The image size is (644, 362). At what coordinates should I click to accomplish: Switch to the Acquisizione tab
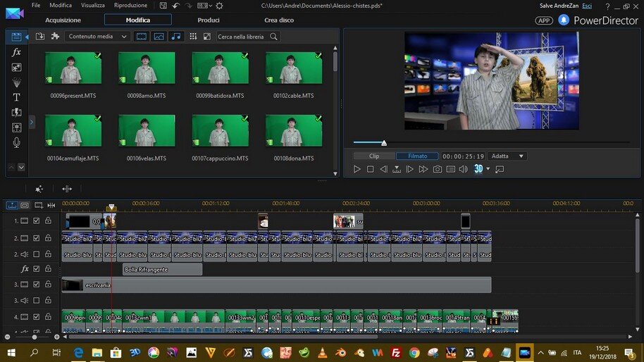63,20
